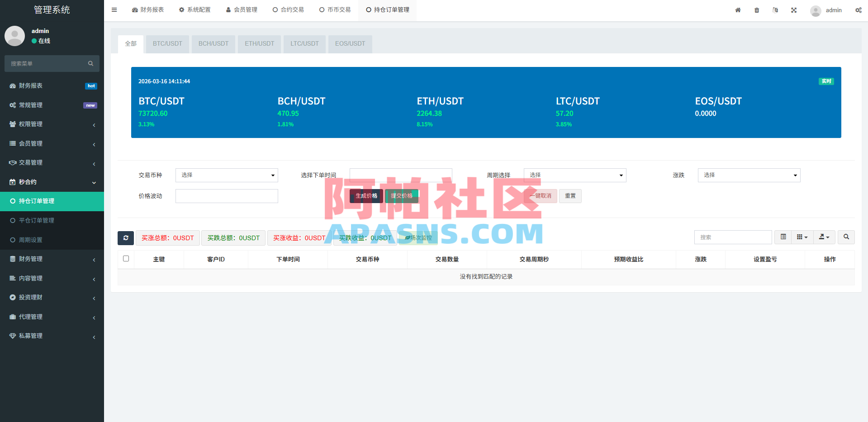
Task: Click the magnifier in sidebar menu search
Action: tap(90, 64)
